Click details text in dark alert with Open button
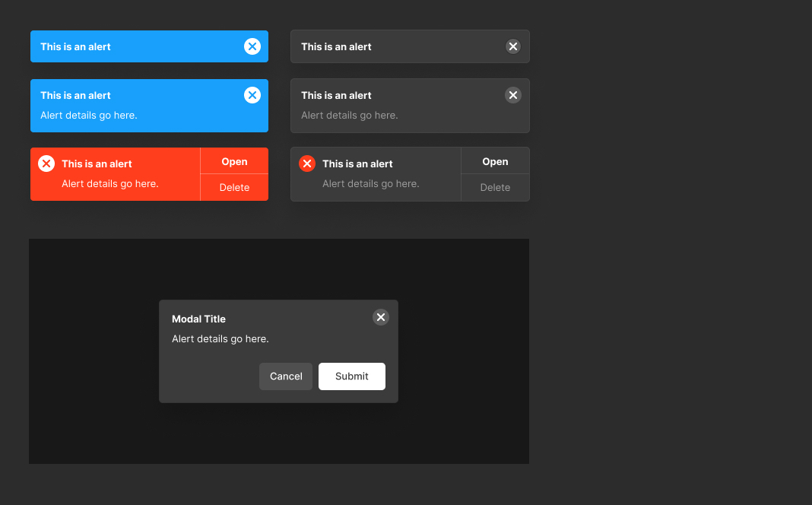 pyautogui.click(x=371, y=184)
